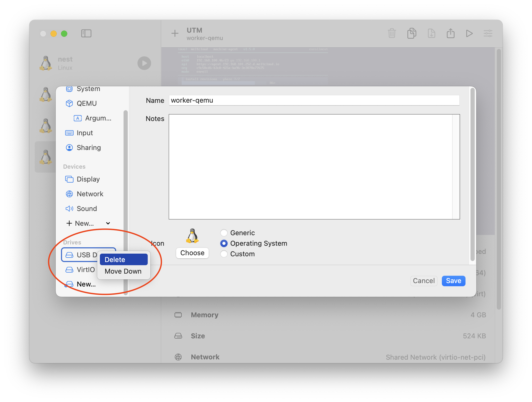
Task: Select the Generic icon radio button
Action: [224, 233]
